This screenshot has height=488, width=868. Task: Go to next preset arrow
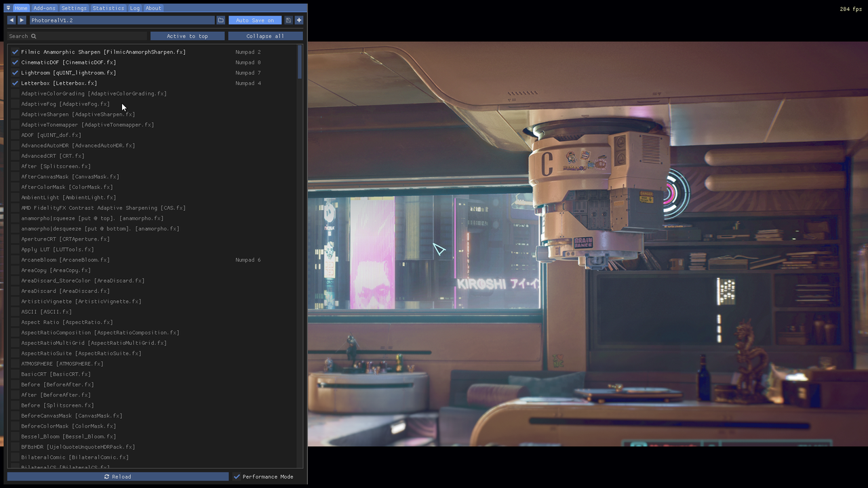coord(22,20)
